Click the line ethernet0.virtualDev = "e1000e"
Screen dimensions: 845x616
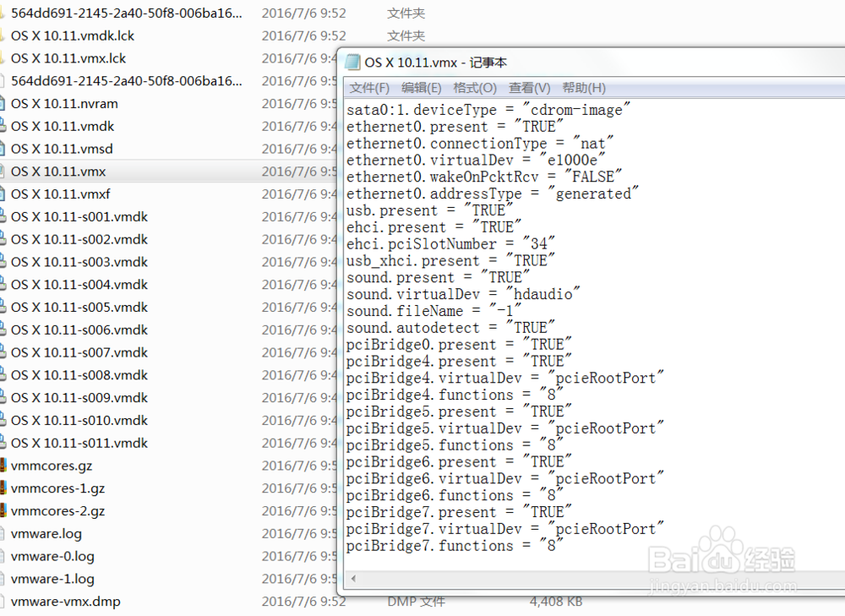click(476, 160)
